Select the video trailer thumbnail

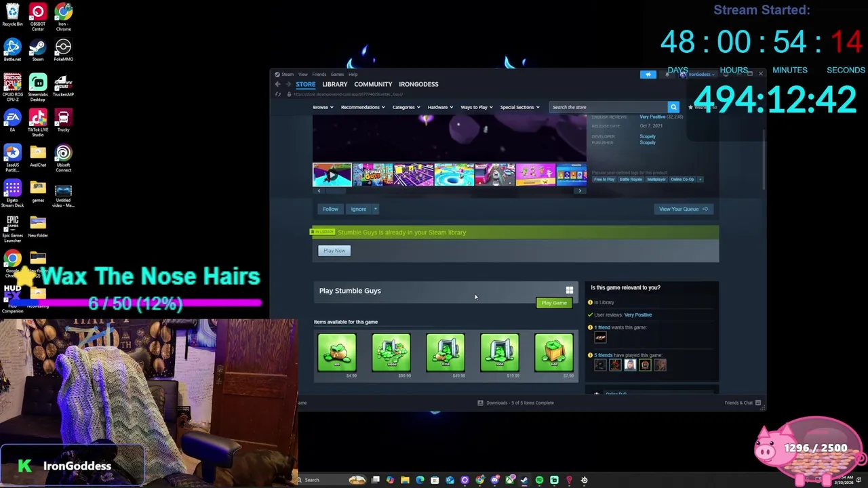pyautogui.click(x=332, y=174)
